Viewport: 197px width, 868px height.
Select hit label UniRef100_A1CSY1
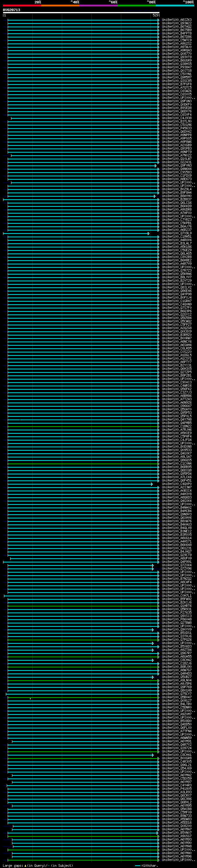coord(176,359)
